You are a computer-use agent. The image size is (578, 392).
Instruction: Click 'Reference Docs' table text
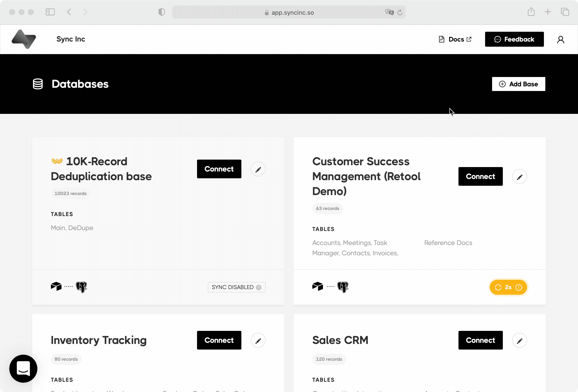point(448,243)
